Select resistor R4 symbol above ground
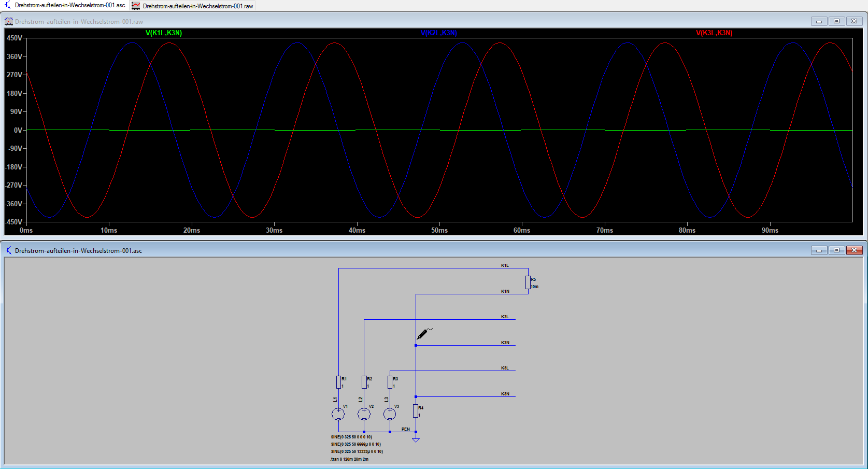Screen dimensions: 868x469 416,411
